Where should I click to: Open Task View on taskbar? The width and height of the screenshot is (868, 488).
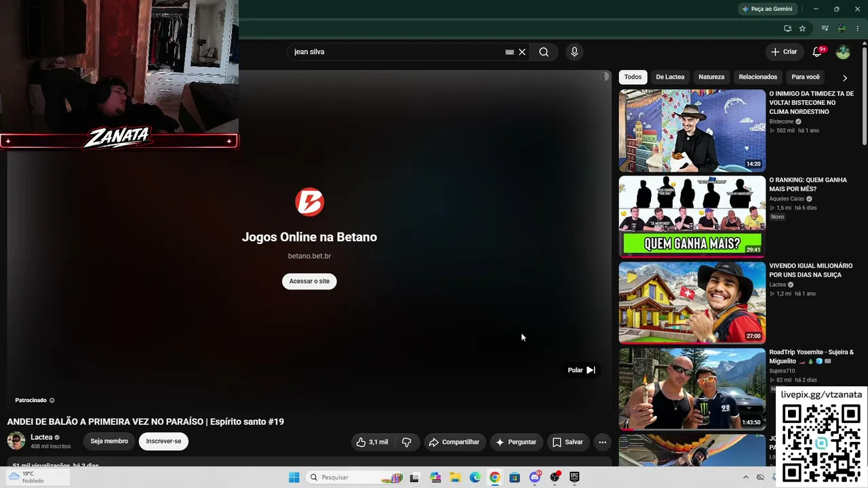tap(414, 477)
